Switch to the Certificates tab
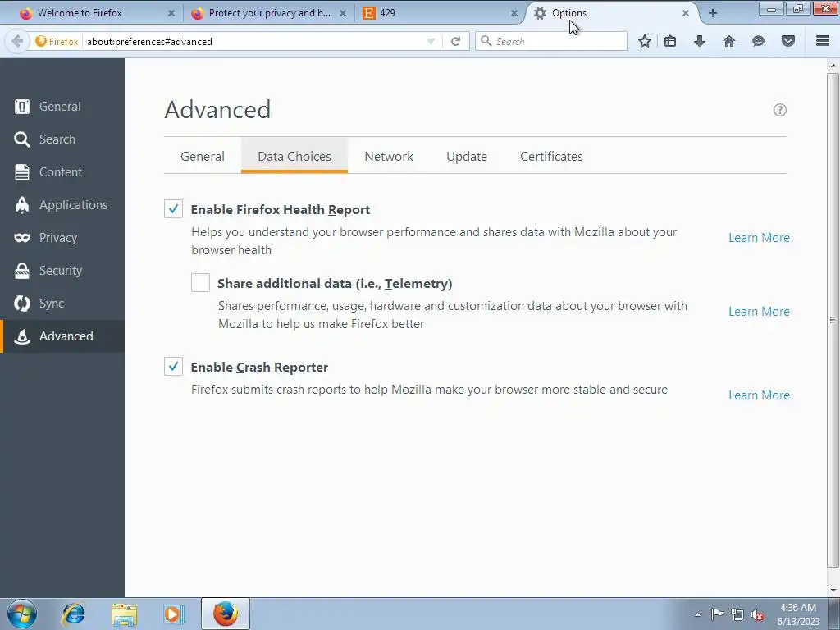This screenshot has width=840, height=630. tap(551, 157)
